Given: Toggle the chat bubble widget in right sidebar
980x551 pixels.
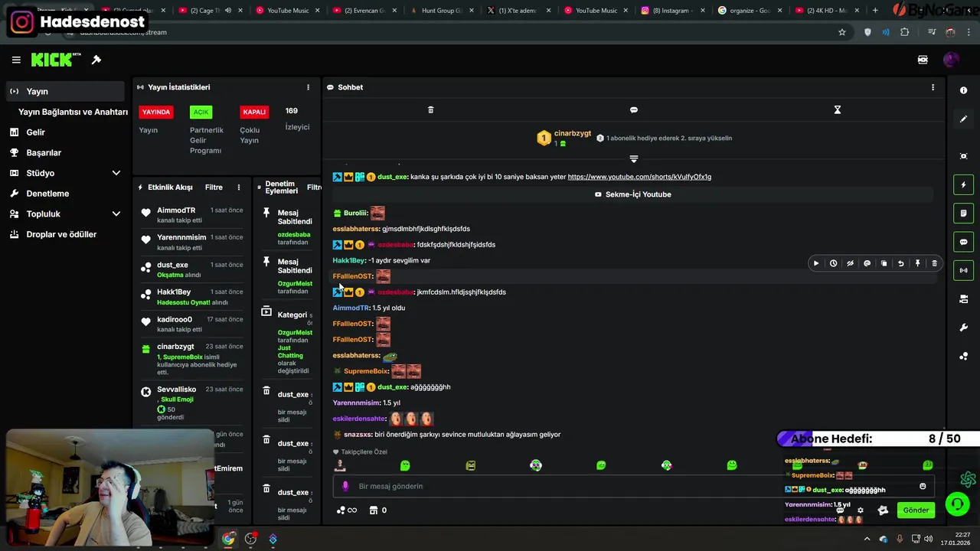Looking at the screenshot, I should pyautogui.click(x=963, y=242).
